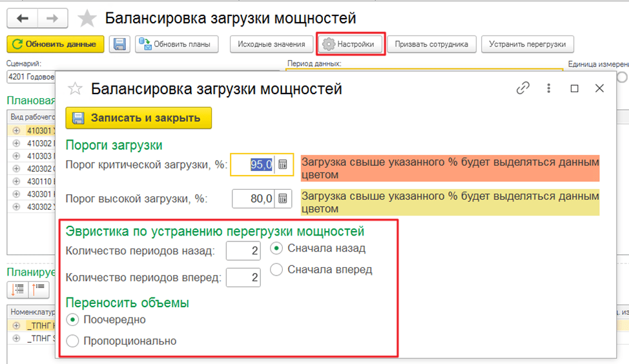Close the settings dialog
This screenshot has height=364, width=629.
(599, 88)
